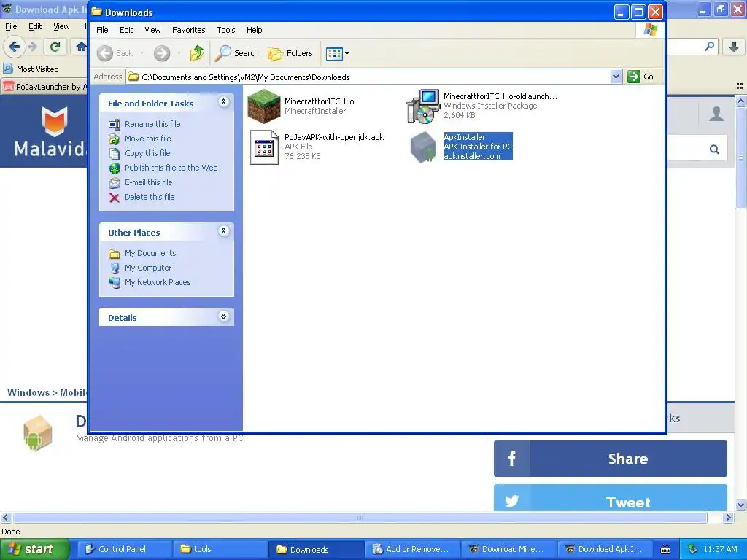
Task: Click the Android box app icon on page
Action: (x=36, y=433)
